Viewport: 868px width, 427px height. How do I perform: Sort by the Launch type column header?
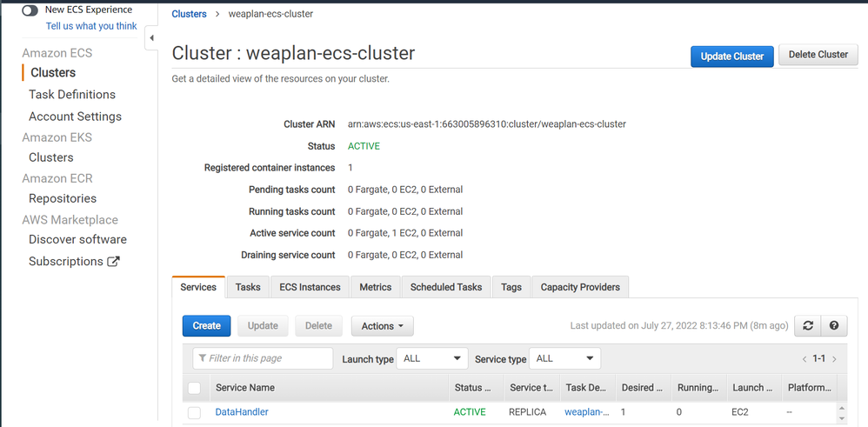point(754,388)
